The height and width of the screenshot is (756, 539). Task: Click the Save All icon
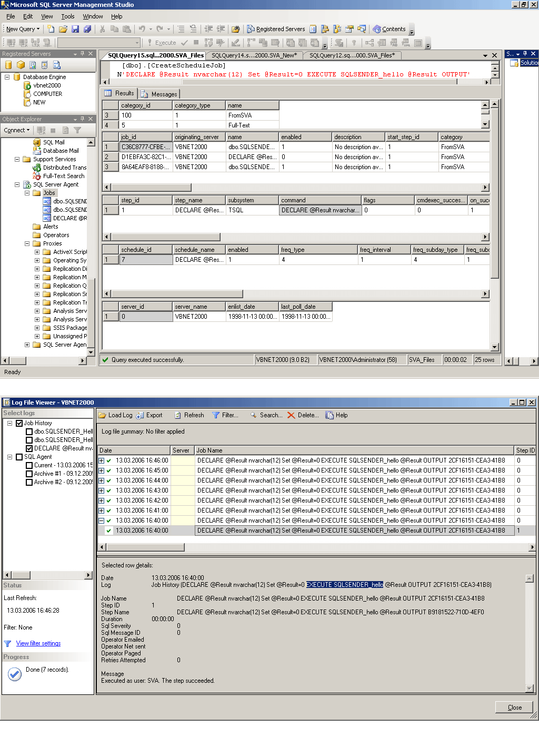click(87, 29)
